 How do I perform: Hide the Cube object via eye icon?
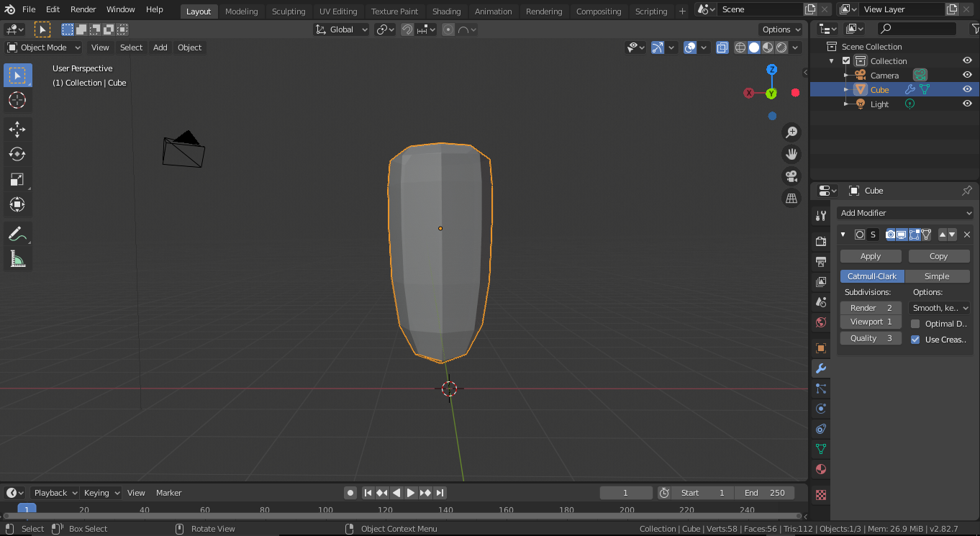(x=967, y=89)
